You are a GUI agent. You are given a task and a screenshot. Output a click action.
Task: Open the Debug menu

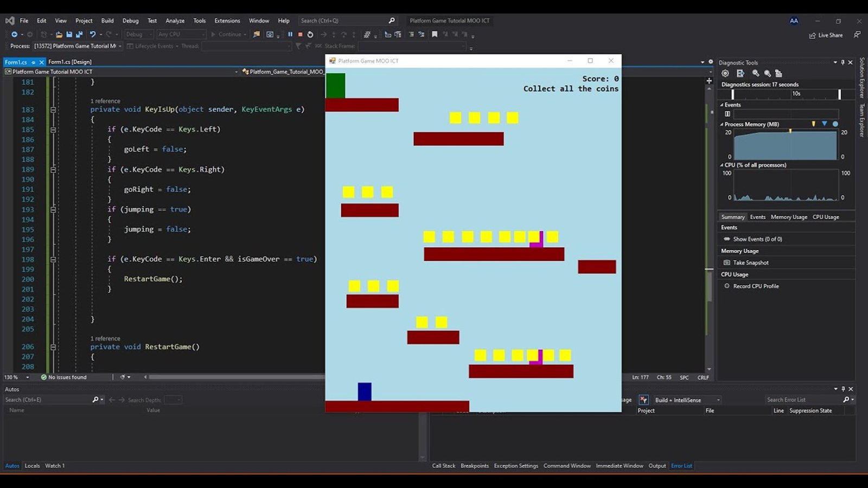130,21
